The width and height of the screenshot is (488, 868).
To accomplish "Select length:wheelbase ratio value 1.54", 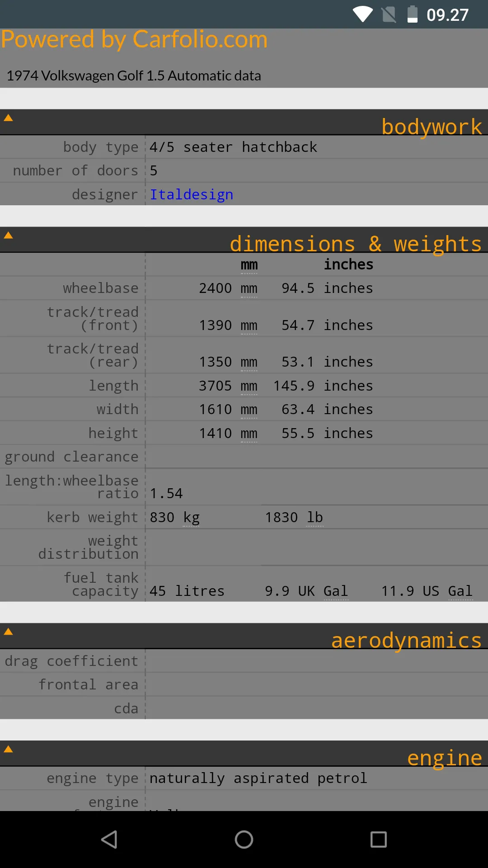I will coord(166,494).
